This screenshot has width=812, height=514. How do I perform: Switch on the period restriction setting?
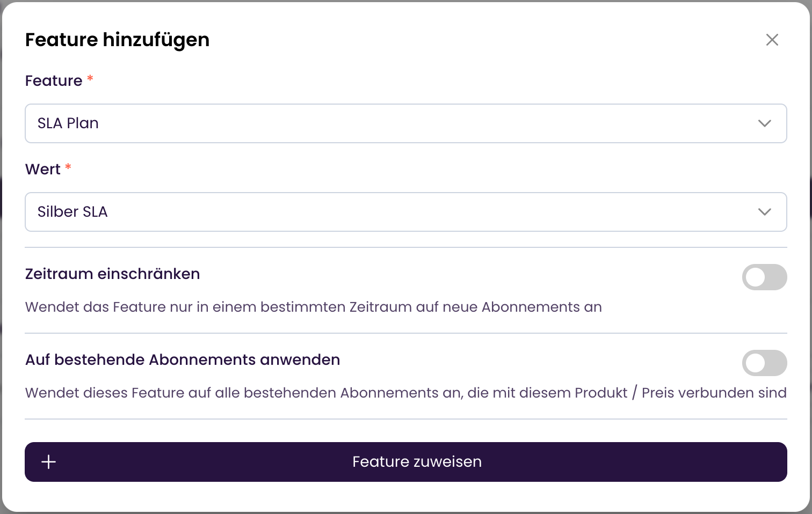click(764, 277)
